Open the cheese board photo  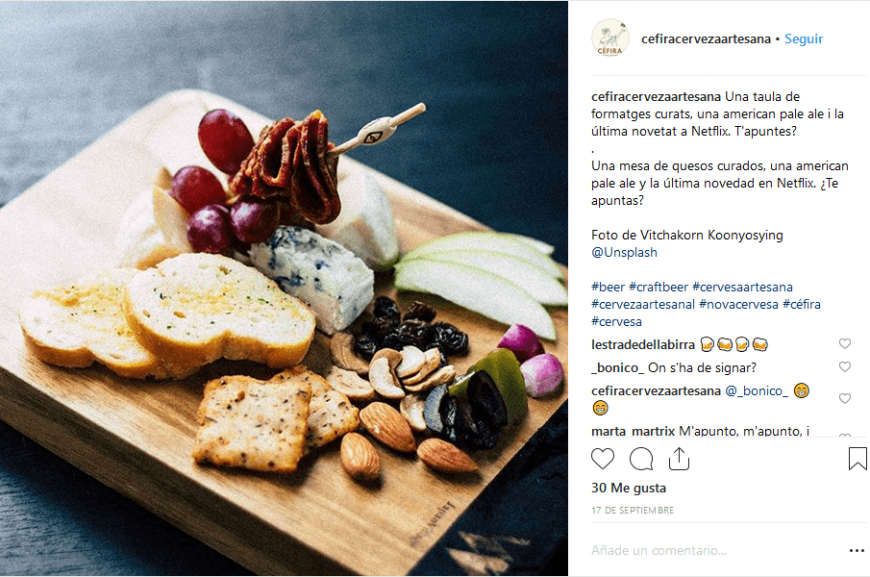[x=284, y=288]
